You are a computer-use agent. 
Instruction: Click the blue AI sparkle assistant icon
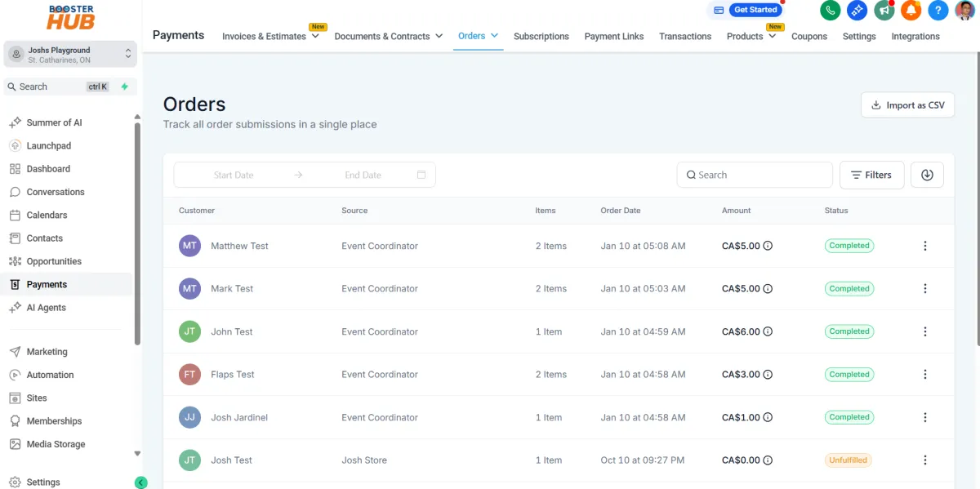pos(857,11)
